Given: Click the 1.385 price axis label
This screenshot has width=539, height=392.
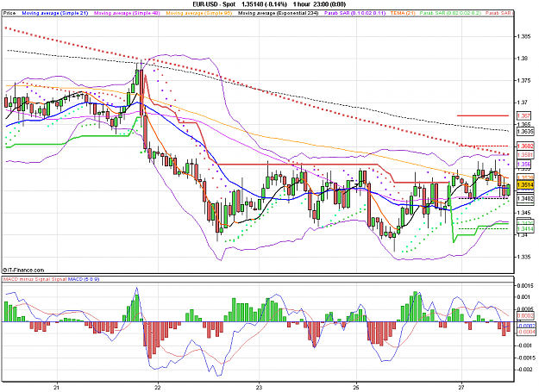Looking at the screenshot, I should click(523, 36).
